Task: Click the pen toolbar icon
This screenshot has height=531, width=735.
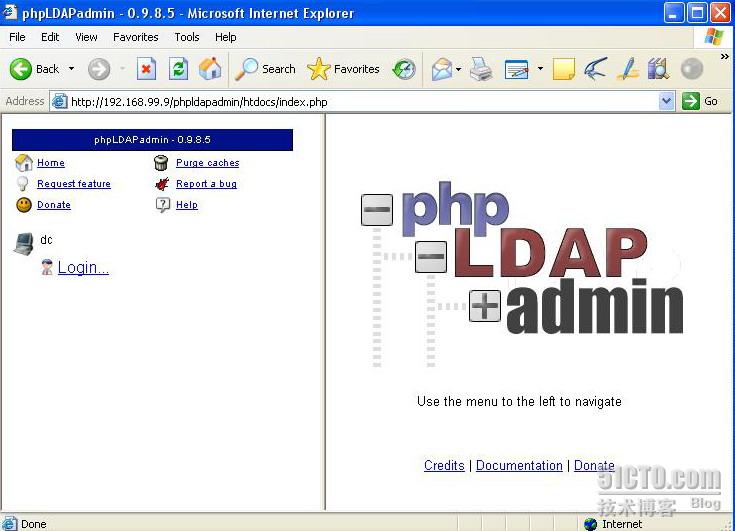Action: [628, 69]
